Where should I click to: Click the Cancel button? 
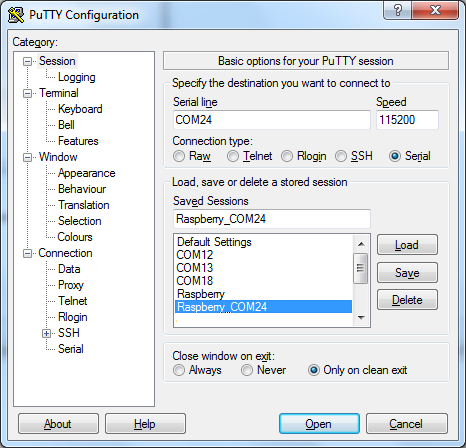(406, 424)
